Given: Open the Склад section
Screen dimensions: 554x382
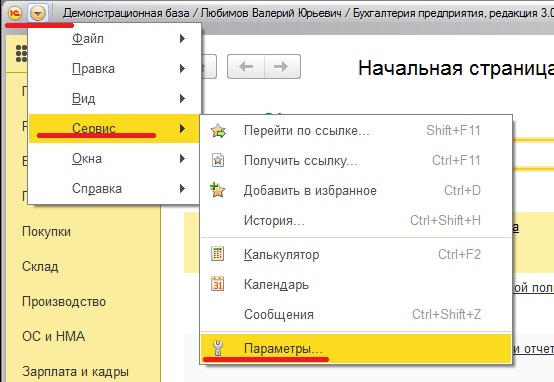Looking at the screenshot, I should 40,266.
